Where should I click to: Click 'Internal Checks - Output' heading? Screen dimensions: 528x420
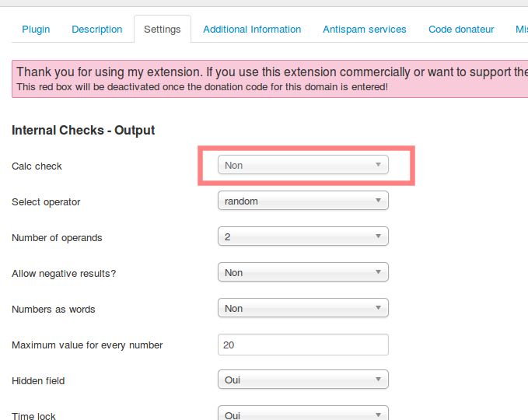coord(83,130)
